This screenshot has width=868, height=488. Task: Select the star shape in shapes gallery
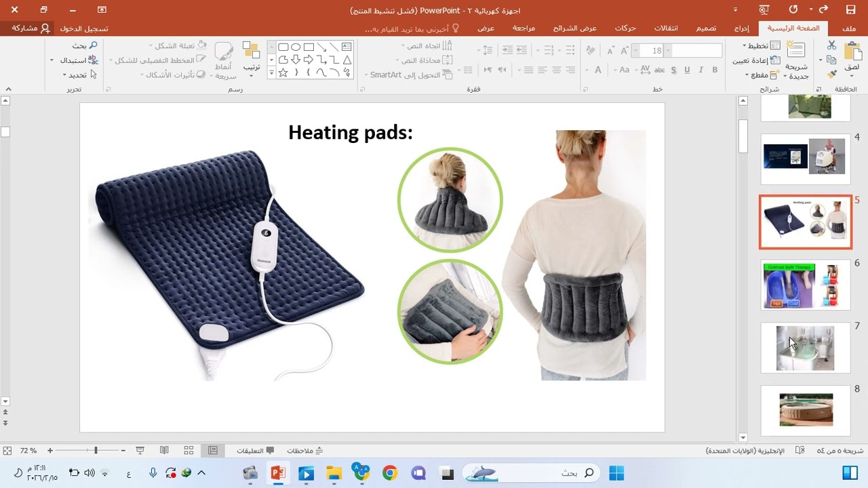tap(283, 73)
